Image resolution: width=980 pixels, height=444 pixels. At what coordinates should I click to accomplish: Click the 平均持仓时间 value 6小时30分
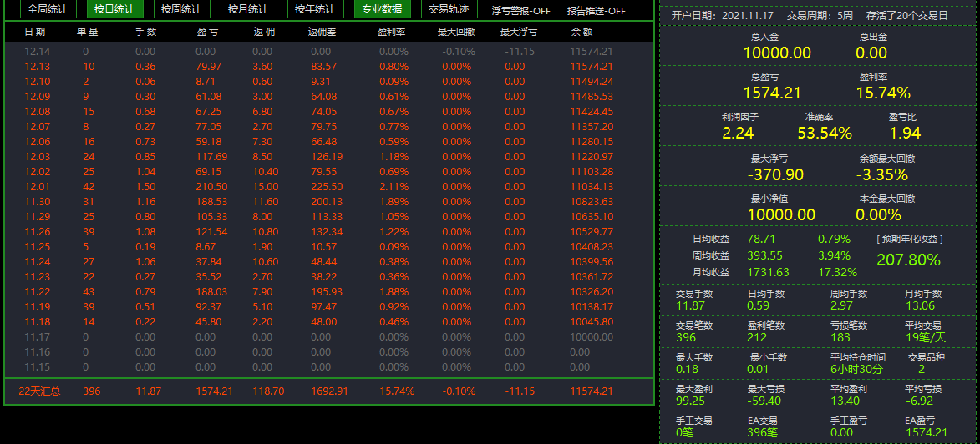tap(857, 369)
